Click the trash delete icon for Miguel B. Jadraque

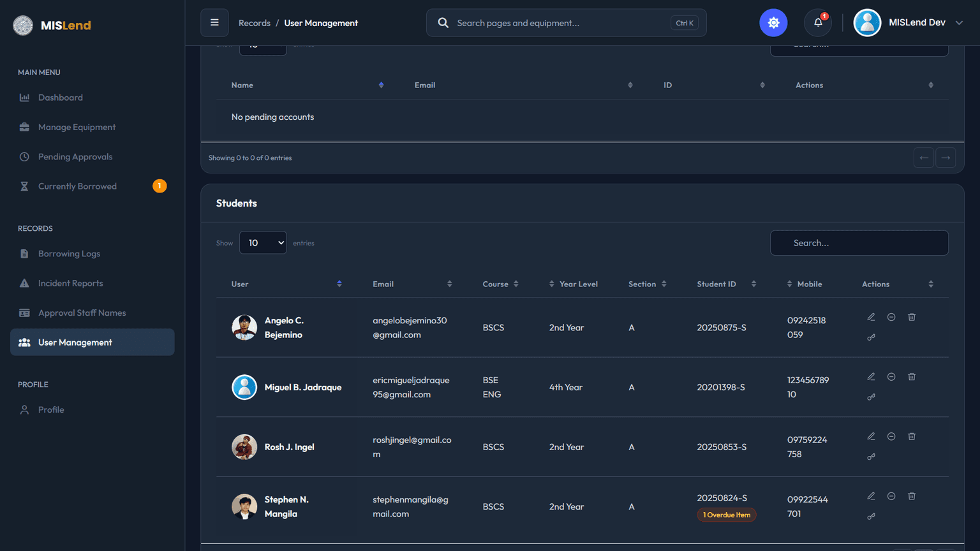tap(912, 377)
